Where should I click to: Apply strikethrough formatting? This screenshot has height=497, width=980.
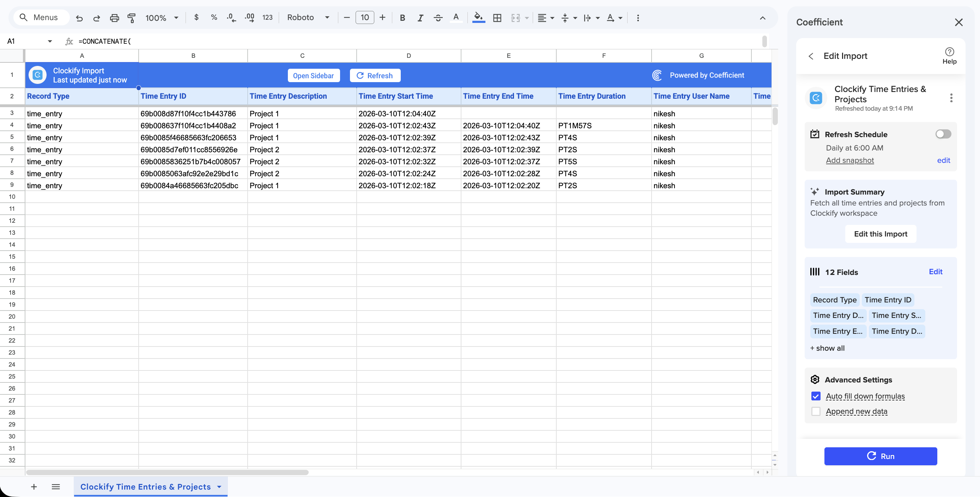pos(438,18)
